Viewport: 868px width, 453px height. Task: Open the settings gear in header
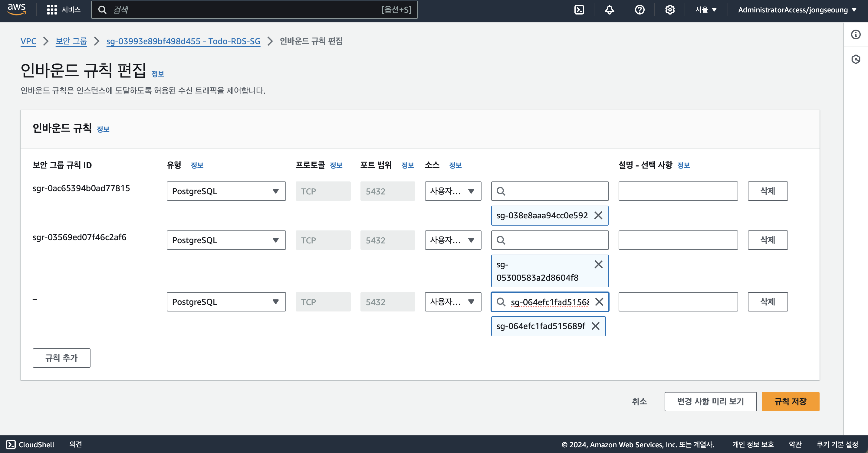[669, 10]
